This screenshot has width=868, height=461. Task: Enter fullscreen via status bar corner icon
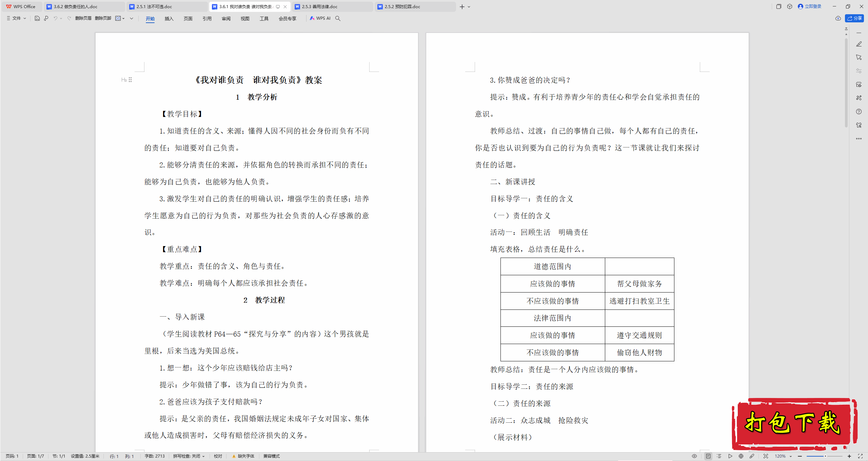click(x=860, y=456)
